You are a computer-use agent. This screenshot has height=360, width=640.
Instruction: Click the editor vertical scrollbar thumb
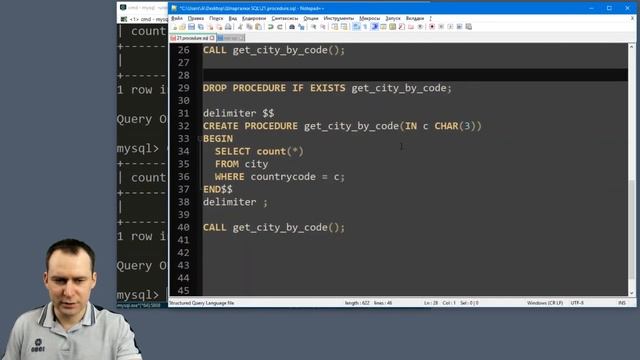click(x=631, y=229)
